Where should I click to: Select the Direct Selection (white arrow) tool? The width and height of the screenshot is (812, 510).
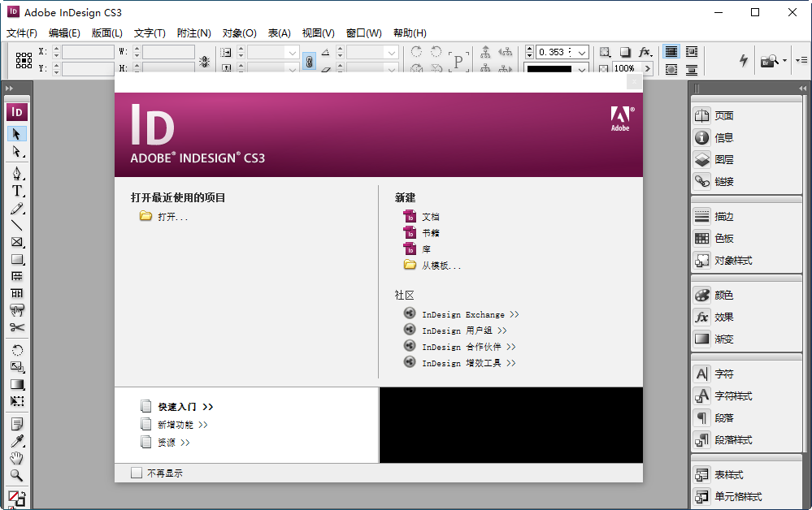(16, 152)
